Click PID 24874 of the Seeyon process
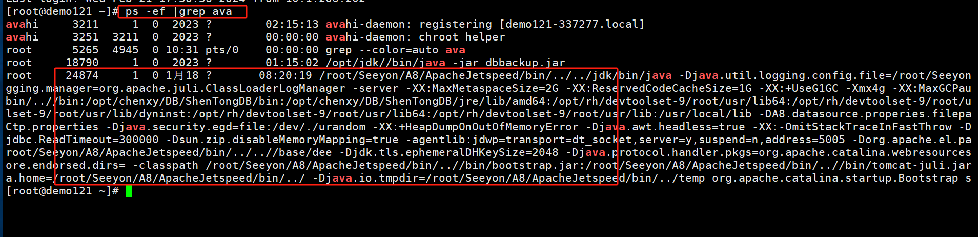The height and width of the screenshot is (237, 980). pyautogui.click(x=82, y=75)
